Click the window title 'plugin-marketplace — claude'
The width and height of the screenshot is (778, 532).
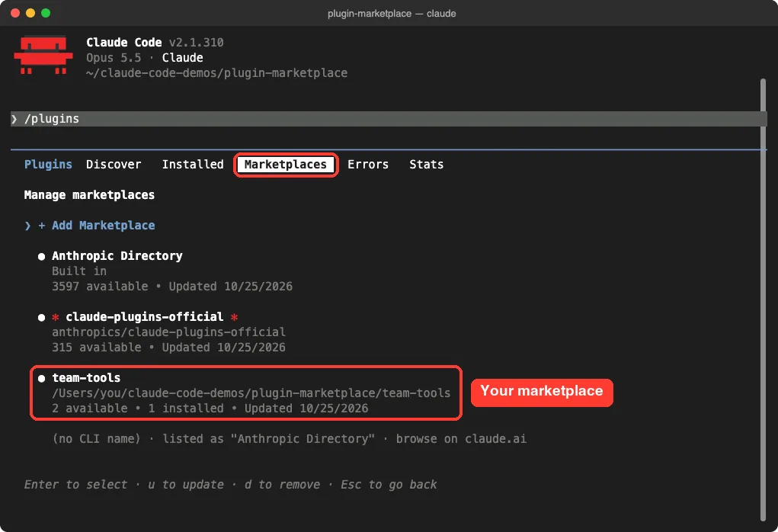[x=392, y=14]
